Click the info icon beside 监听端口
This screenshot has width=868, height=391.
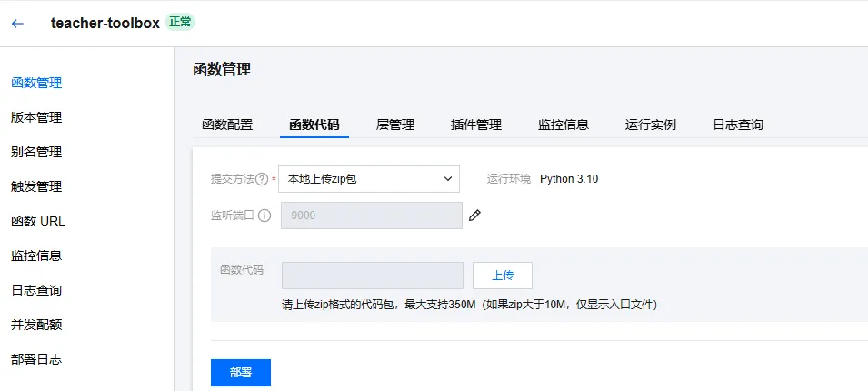click(264, 216)
